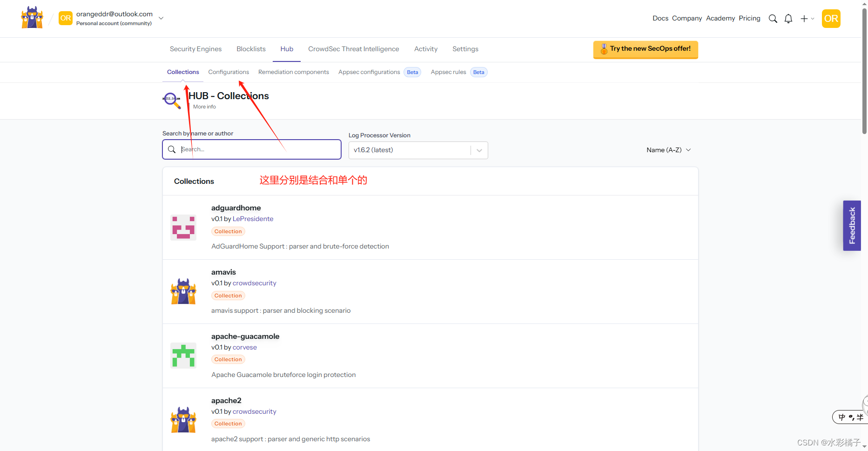The height and width of the screenshot is (451, 868).
Task: Click apache2 support parser description text
Action: (x=290, y=439)
